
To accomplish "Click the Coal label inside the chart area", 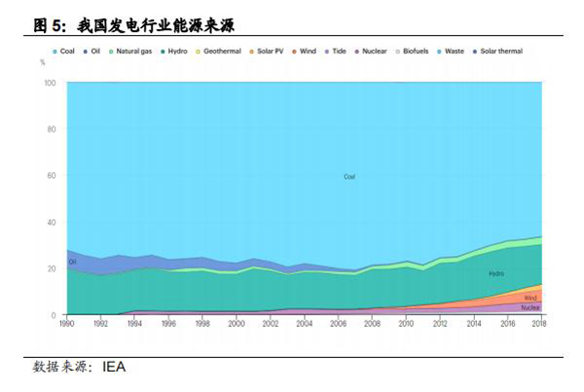I will [349, 176].
